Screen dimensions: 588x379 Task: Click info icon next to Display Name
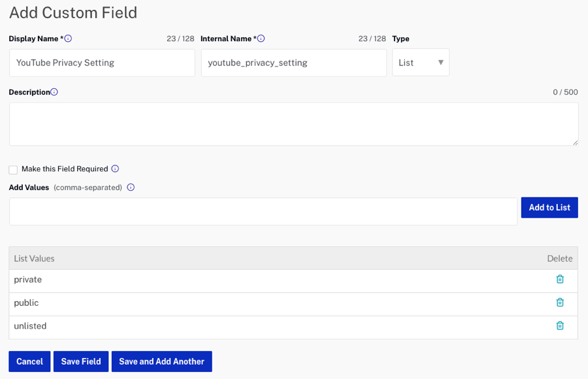[68, 39]
